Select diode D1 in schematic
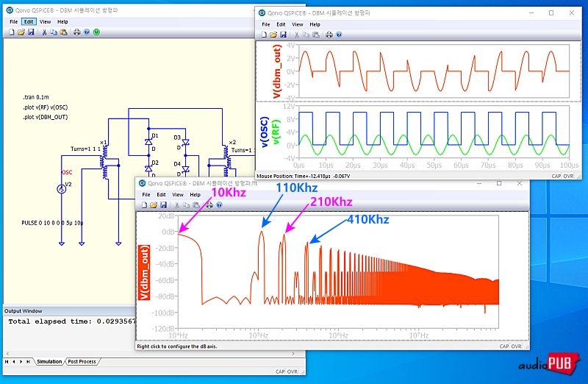The width and height of the screenshot is (588, 384). 148,142
